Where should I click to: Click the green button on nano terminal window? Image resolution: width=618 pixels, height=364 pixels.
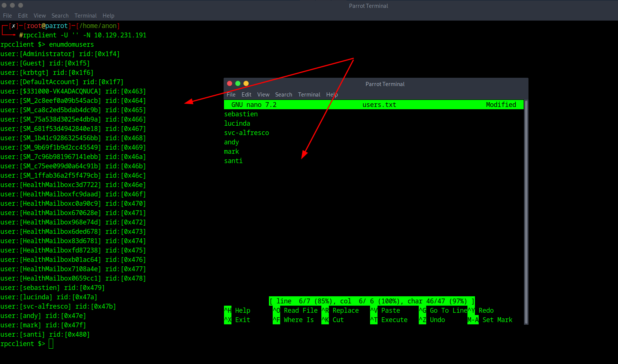[x=238, y=83]
